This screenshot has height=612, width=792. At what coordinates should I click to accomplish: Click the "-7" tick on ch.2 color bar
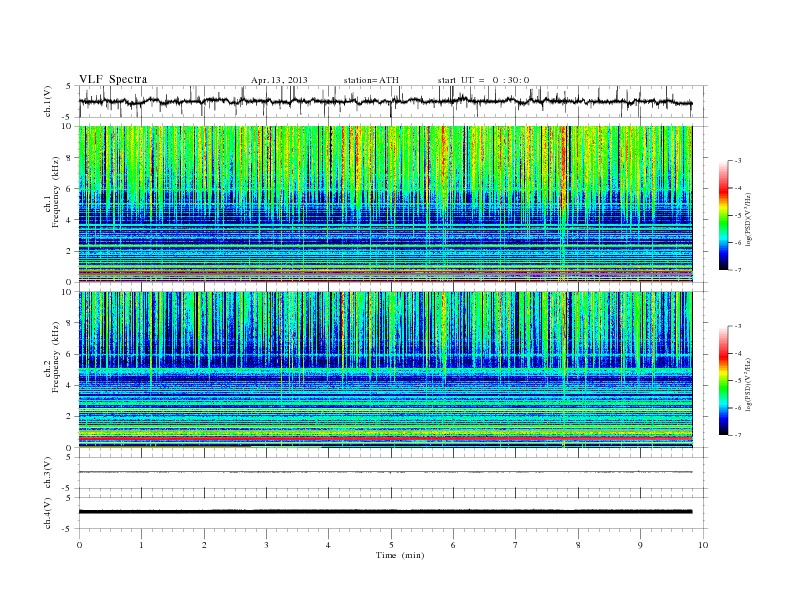[738, 435]
